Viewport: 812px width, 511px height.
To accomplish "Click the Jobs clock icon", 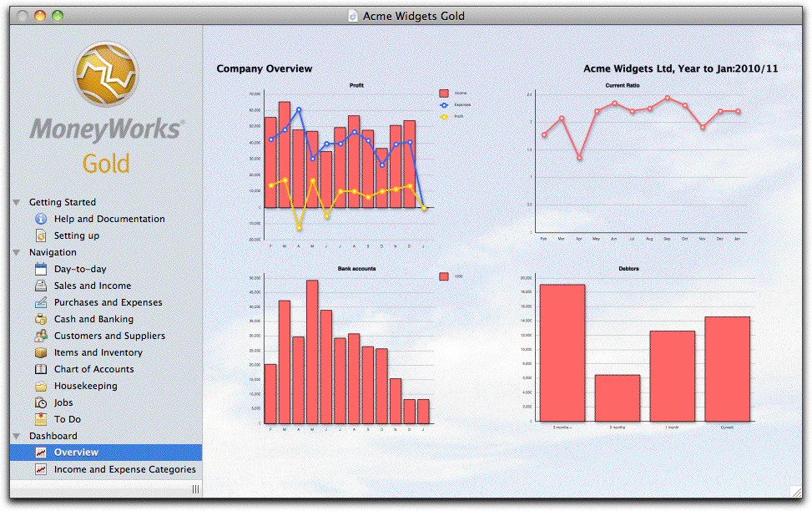I will [x=41, y=402].
